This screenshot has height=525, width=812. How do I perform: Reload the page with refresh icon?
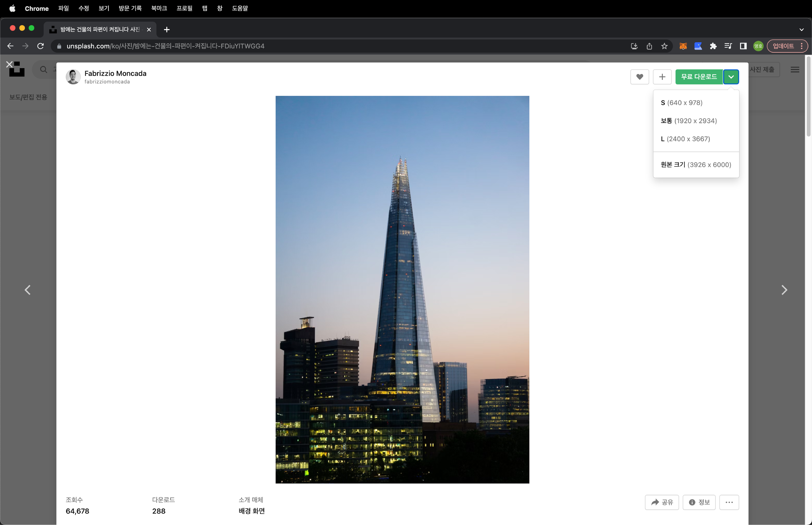[x=41, y=46]
